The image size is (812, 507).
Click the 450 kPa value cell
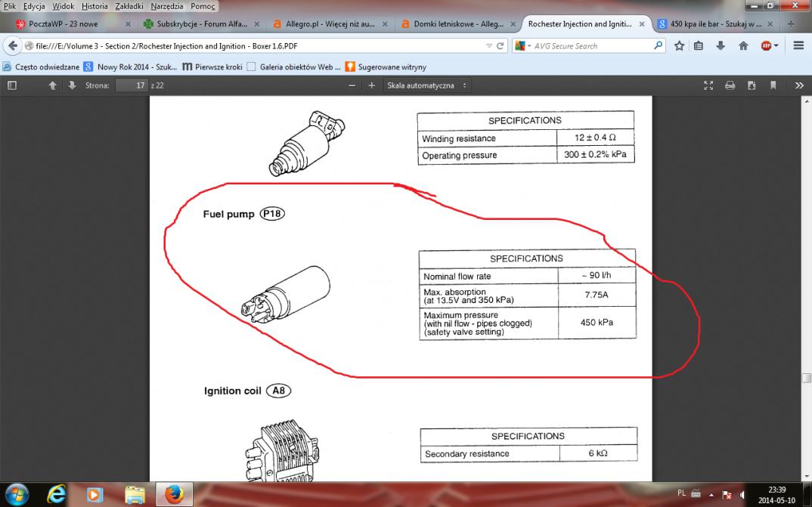pyautogui.click(x=597, y=323)
